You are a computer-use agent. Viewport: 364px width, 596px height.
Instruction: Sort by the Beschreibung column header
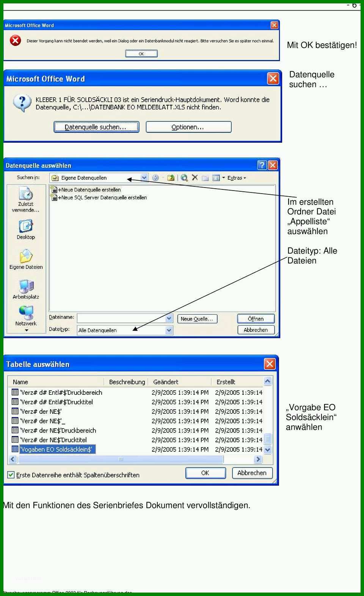coord(127,382)
